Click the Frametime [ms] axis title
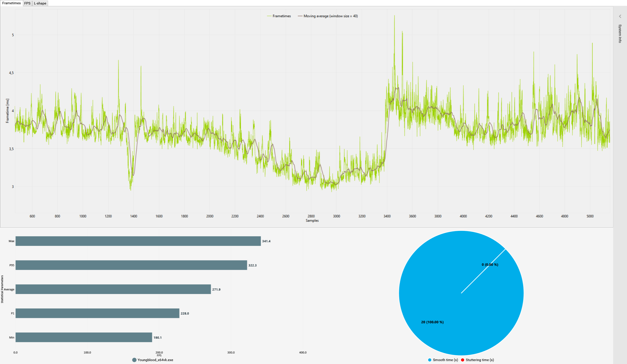The image size is (627, 364). tap(7, 111)
